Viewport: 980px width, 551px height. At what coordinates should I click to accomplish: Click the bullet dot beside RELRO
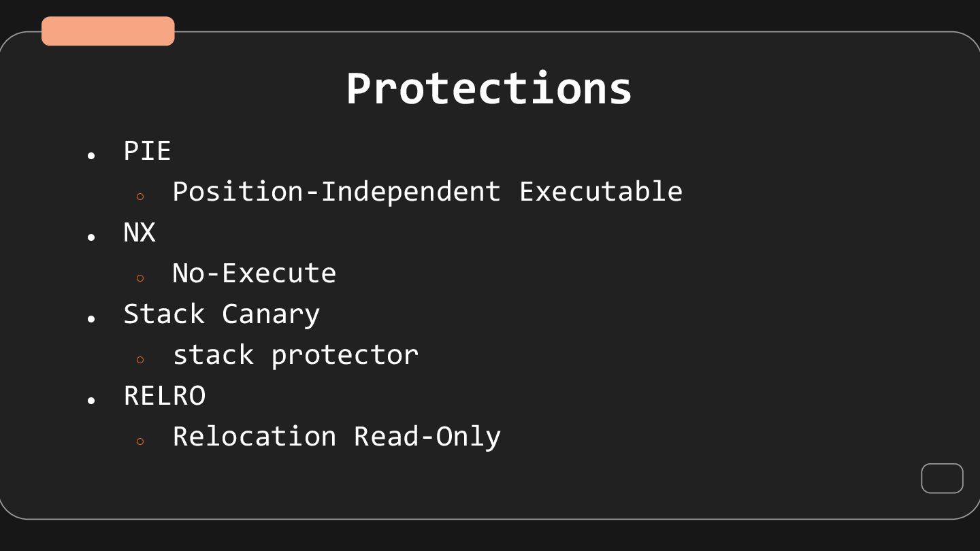(91, 401)
